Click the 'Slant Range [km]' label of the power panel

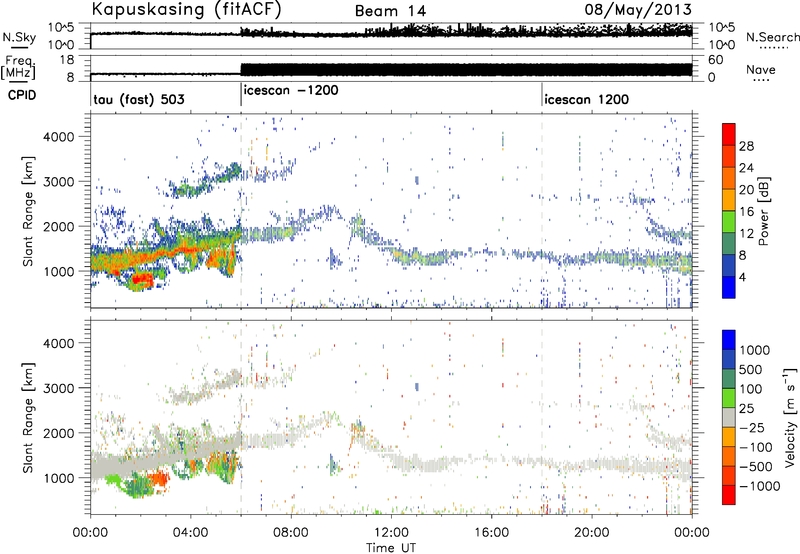tap(28, 211)
